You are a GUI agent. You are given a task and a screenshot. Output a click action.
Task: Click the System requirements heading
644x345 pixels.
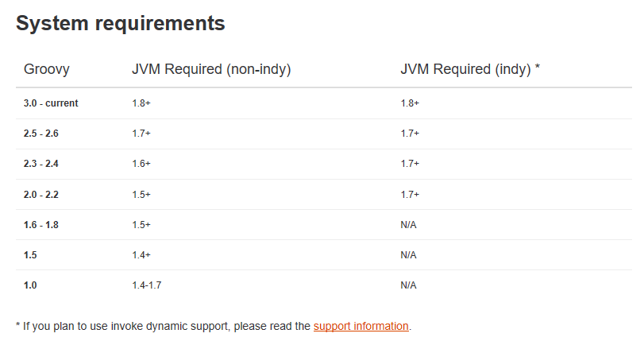[121, 23]
